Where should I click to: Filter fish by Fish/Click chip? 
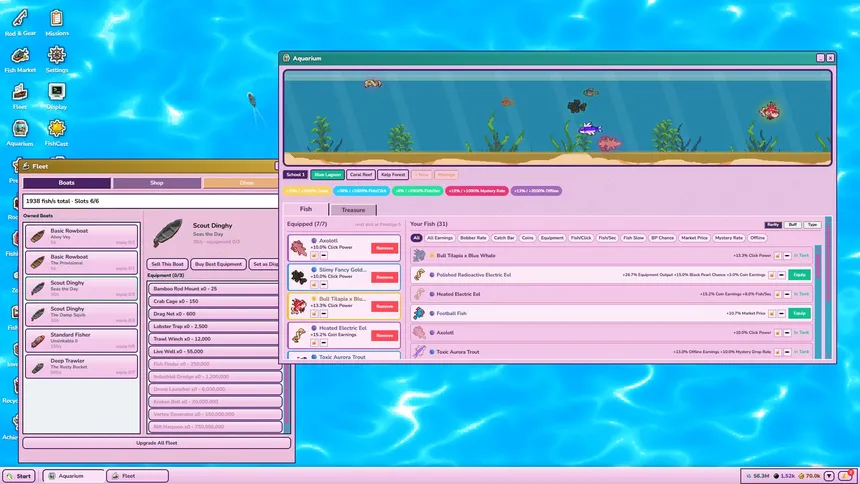(581, 238)
